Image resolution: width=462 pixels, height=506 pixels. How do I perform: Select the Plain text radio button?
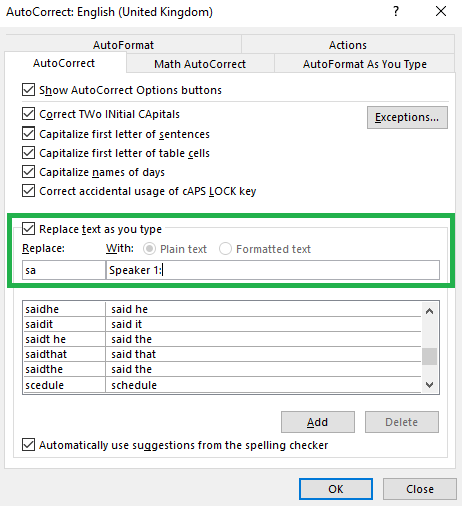[149, 249]
